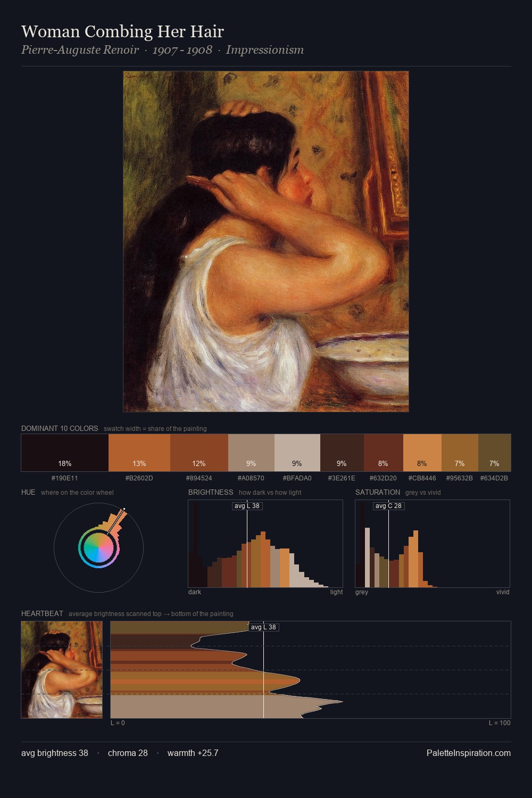Click the hex code '#634D2B' text
This screenshot has width=532, height=798.
pos(494,478)
